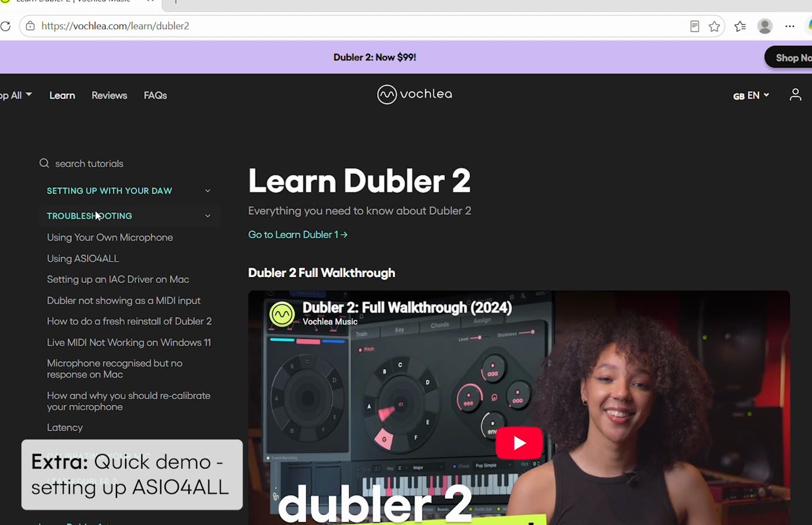Open the browser profile avatar
812x525 pixels.
[765, 26]
